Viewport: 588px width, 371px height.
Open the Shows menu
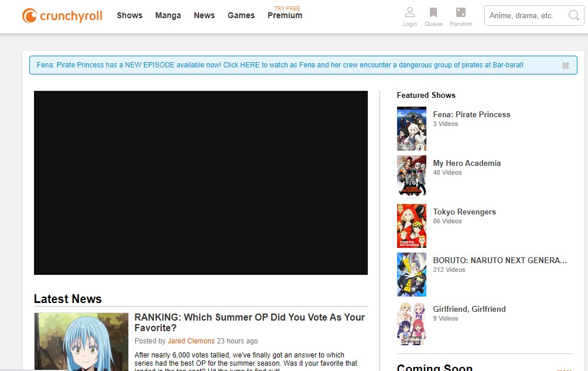(x=129, y=15)
